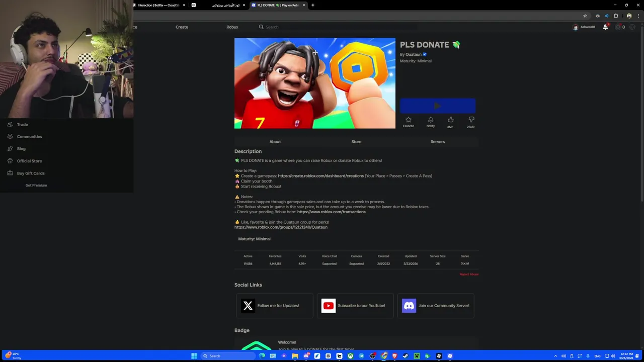Click the thumbs down dislike icon
Screen dimensions: 644x362
pos(471,120)
